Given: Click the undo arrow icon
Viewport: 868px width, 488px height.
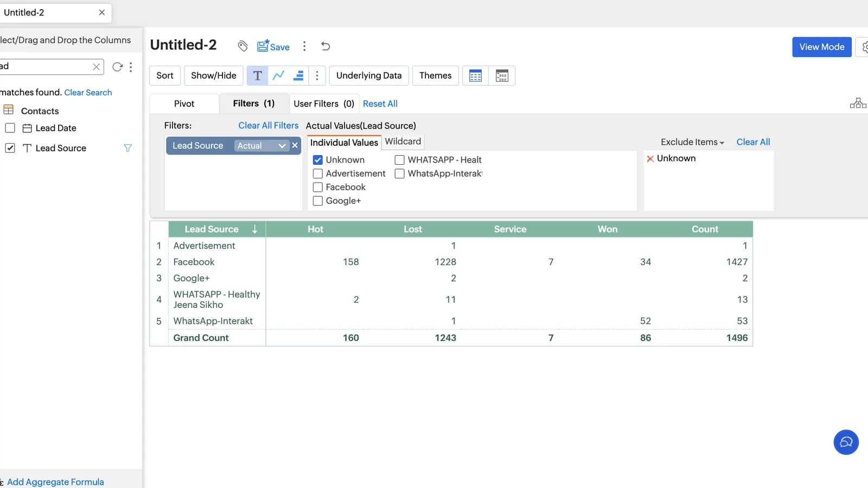Looking at the screenshot, I should tap(325, 46).
